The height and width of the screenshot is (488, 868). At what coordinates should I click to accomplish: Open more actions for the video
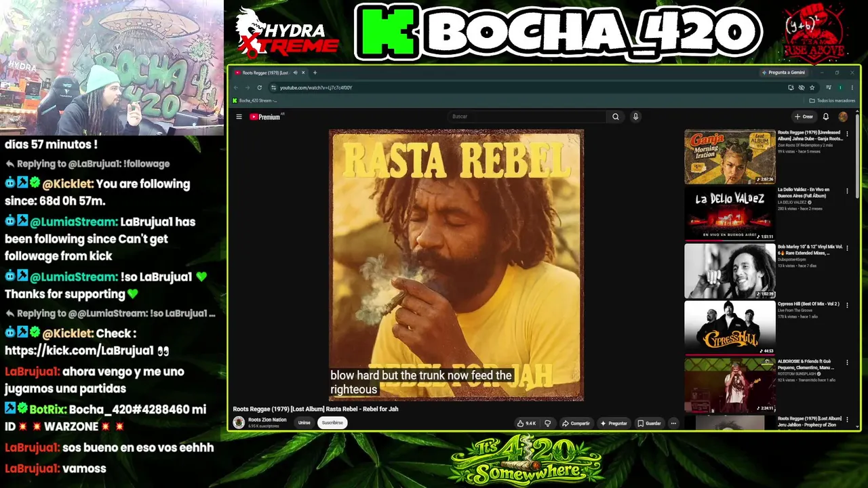tap(673, 423)
